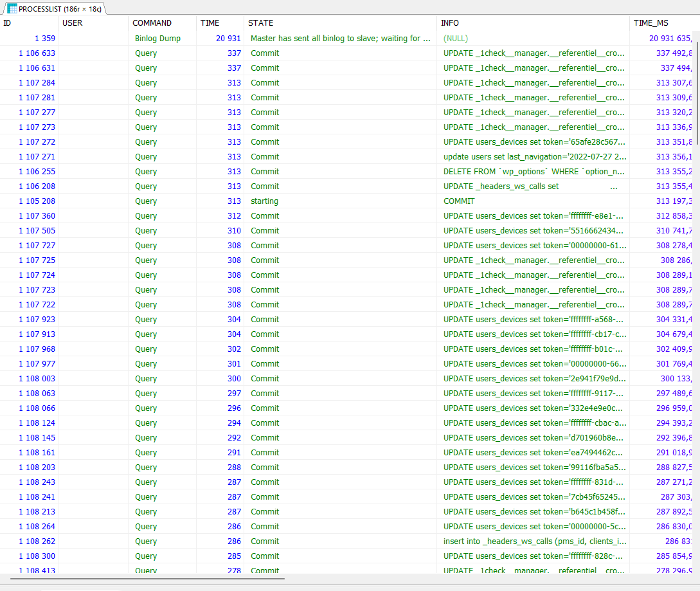
Task: Select the 'update users set last_navigation' cell
Action: (534, 157)
